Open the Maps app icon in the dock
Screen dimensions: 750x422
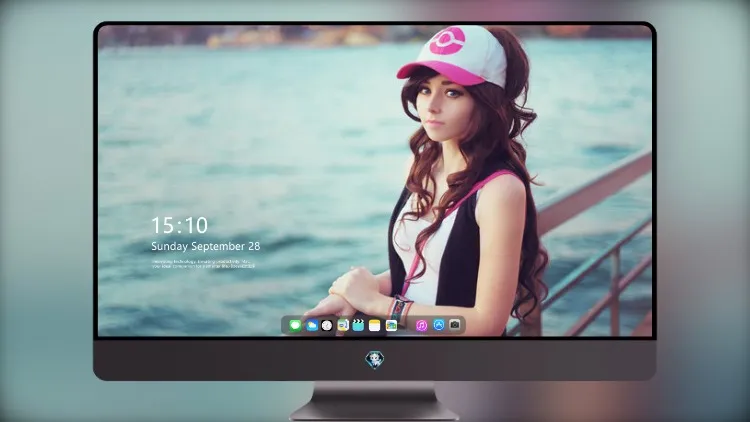tap(343, 325)
